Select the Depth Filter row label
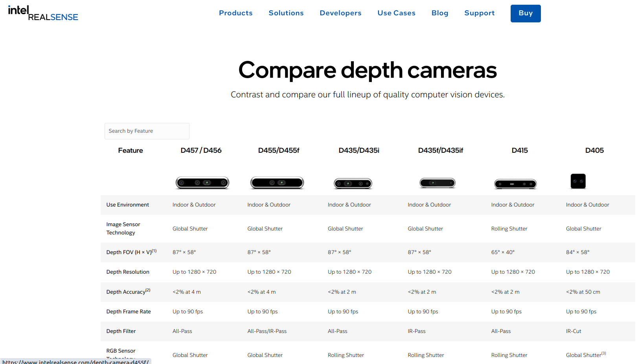Image resolution: width=638 pixels, height=364 pixels. pyautogui.click(x=121, y=331)
